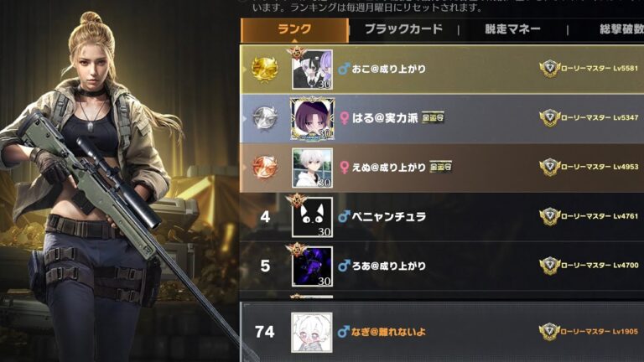
Task: Click the Lv1905 ローリーマスター rank badge
Action: tap(550, 331)
